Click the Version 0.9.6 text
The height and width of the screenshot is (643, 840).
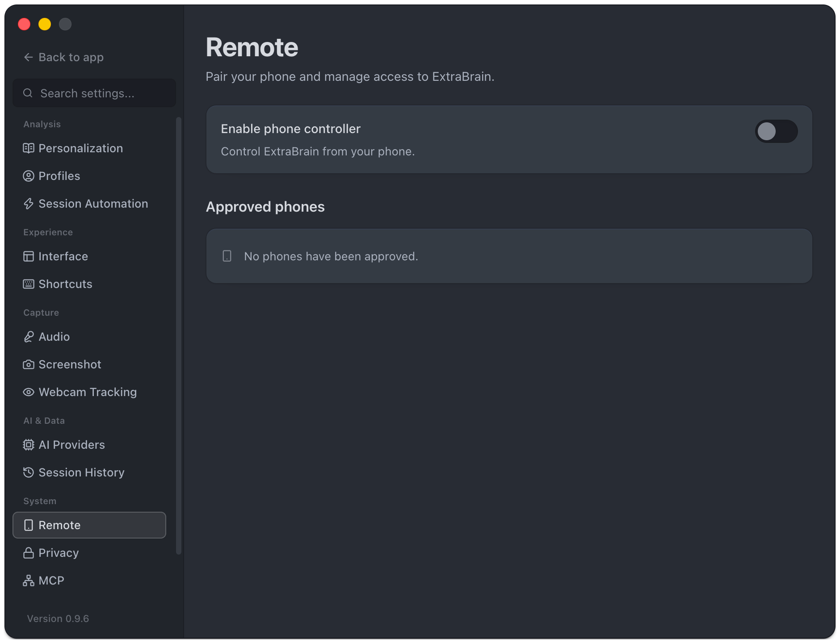click(58, 618)
